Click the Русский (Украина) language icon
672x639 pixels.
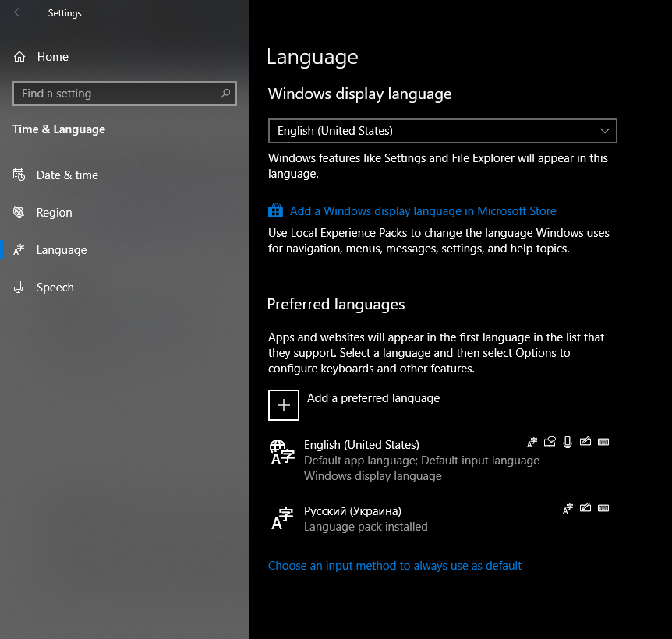(x=282, y=519)
